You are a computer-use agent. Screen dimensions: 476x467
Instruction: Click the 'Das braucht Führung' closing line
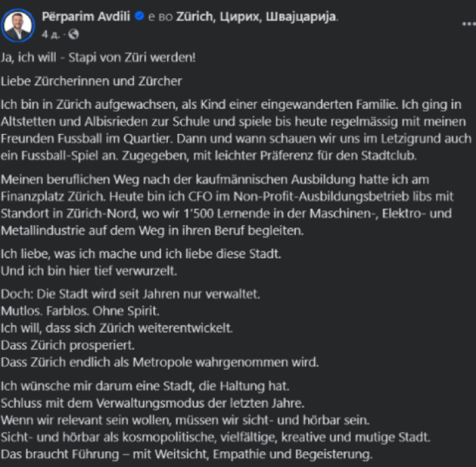[x=186, y=454]
